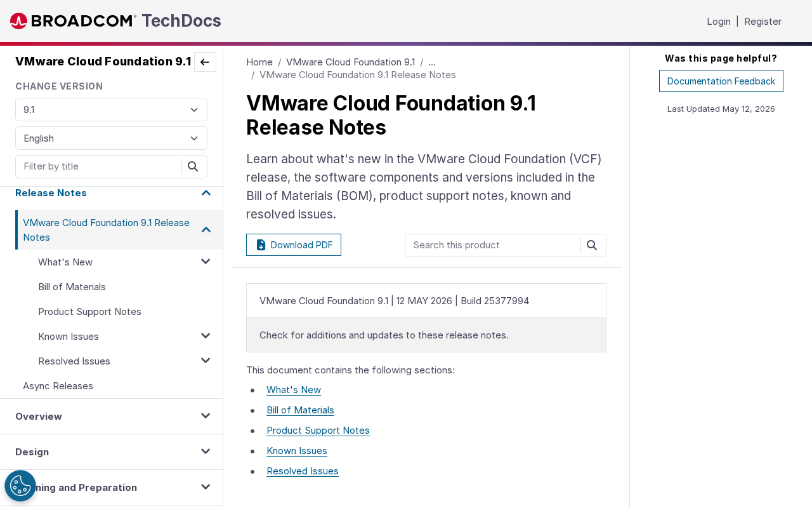Click the Search this product magnifier icon
The image size is (812, 508).
(592, 245)
